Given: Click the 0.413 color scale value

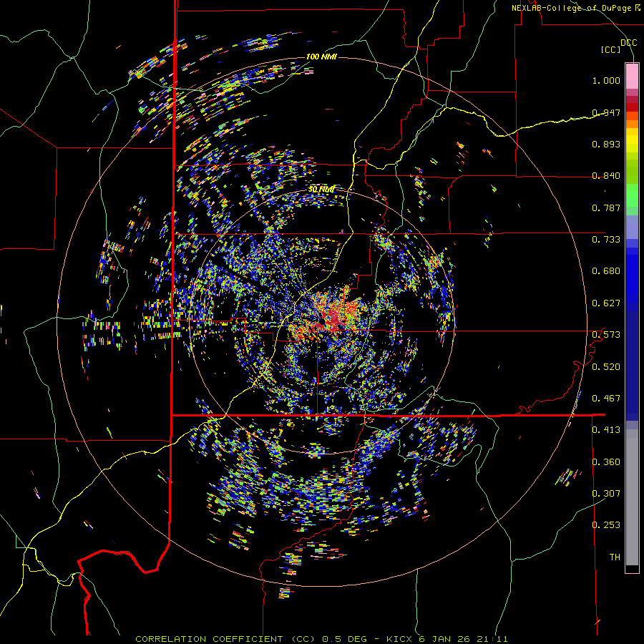Looking at the screenshot, I should (606, 430).
